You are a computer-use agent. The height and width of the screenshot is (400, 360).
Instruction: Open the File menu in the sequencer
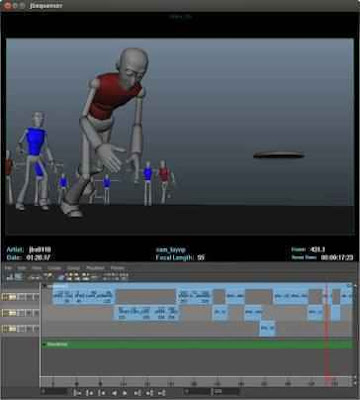point(8,268)
